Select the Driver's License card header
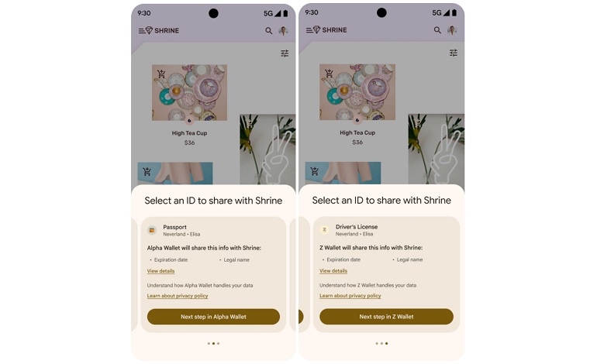The image size is (597, 364). coord(349,230)
